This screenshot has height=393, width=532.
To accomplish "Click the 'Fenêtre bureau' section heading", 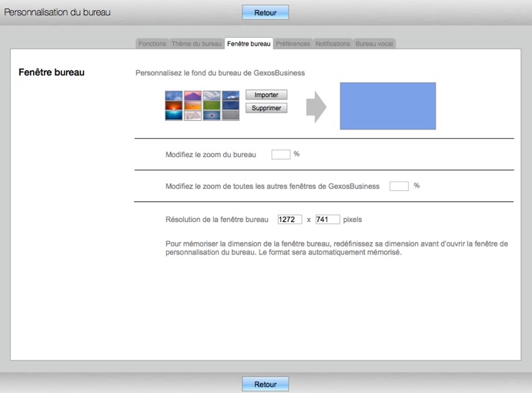I will (52, 72).
